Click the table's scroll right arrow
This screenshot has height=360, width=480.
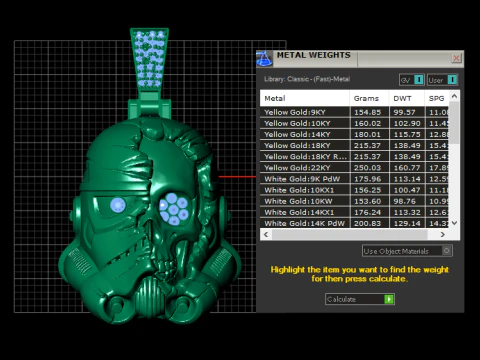click(x=443, y=234)
